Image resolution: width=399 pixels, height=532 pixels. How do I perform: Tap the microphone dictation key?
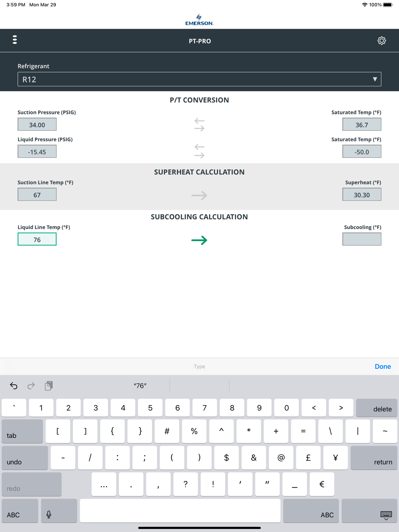[x=59, y=511]
